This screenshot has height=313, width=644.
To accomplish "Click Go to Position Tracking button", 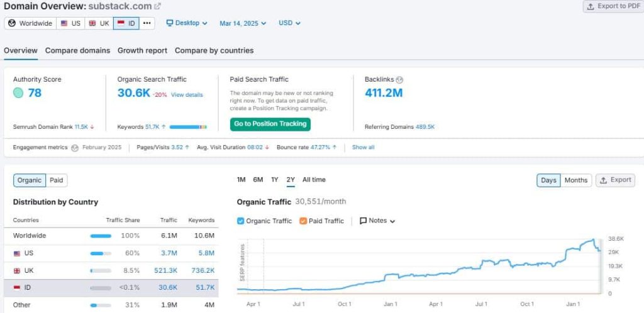I will pyautogui.click(x=270, y=124).
